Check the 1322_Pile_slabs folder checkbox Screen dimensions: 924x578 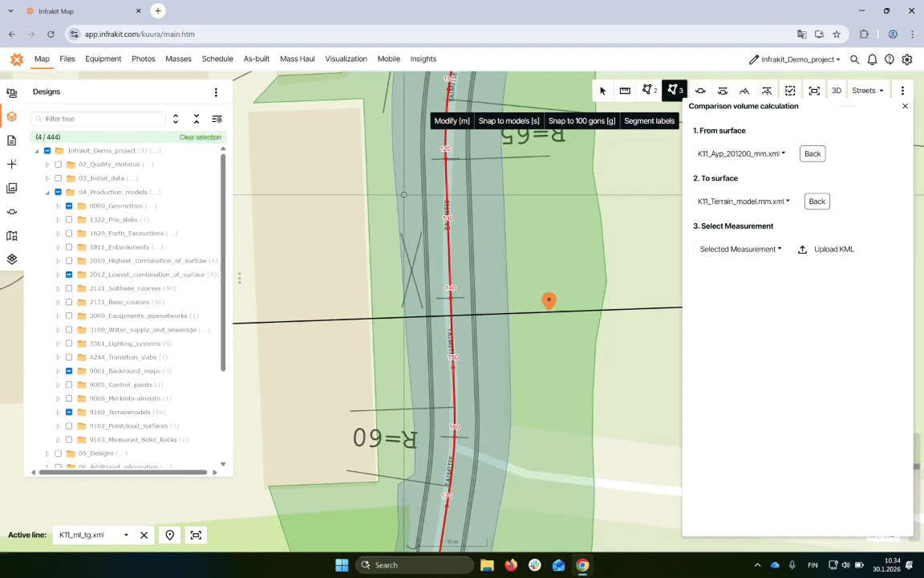click(x=69, y=219)
